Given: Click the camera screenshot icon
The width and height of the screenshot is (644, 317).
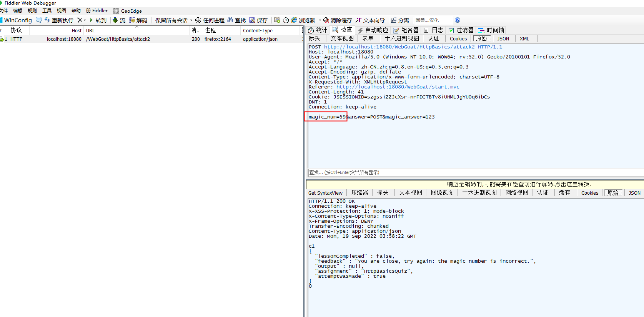Looking at the screenshot, I should click(x=276, y=20).
